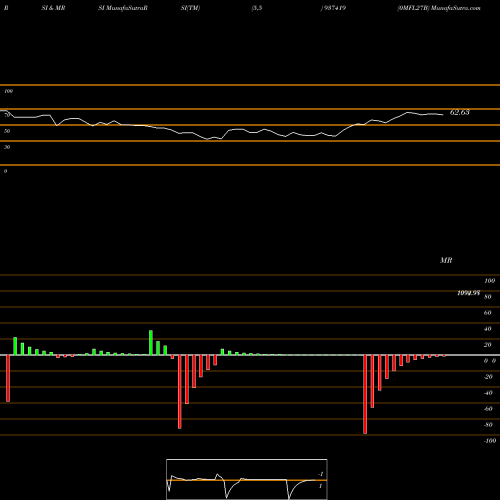Click the 40 label on MR axis

point(488,329)
